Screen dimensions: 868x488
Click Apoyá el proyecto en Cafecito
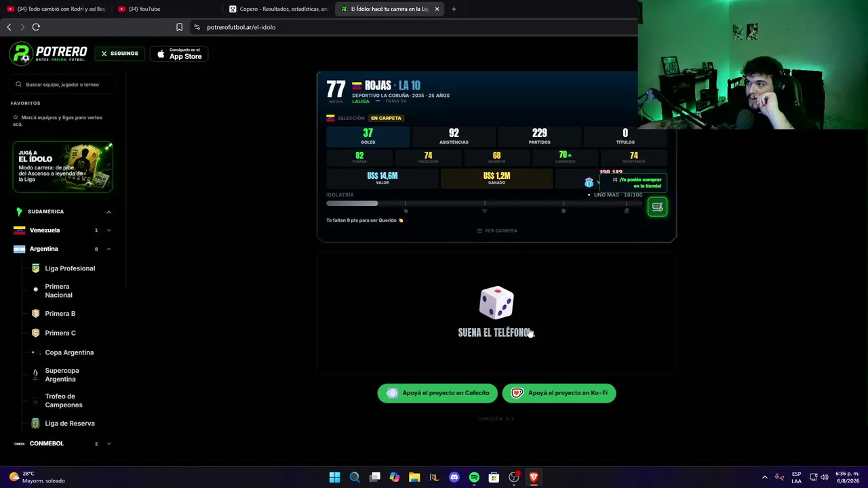coord(437,393)
